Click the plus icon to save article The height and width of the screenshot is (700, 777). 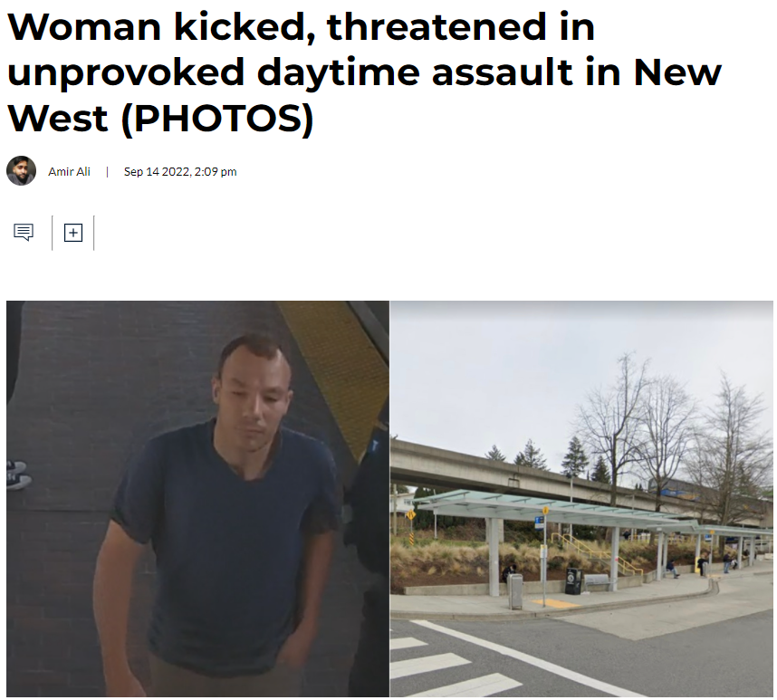click(x=72, y=233)
